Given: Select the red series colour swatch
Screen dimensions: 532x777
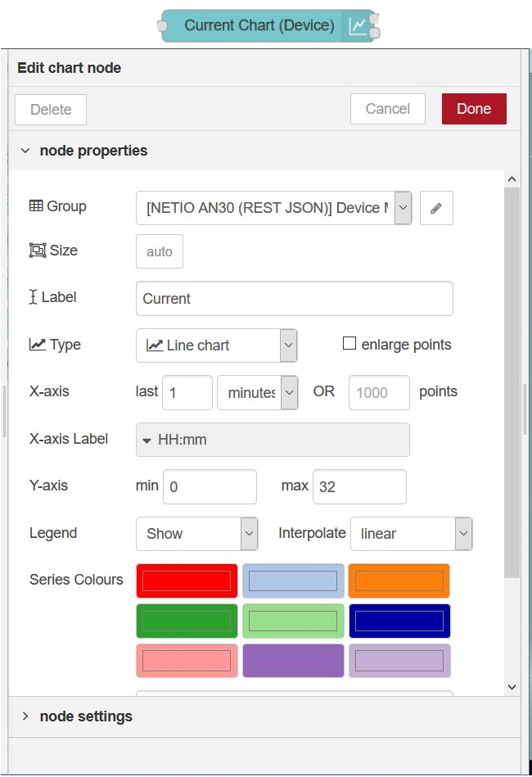Looking at the screenshot, I should click(x=187, y=580).
